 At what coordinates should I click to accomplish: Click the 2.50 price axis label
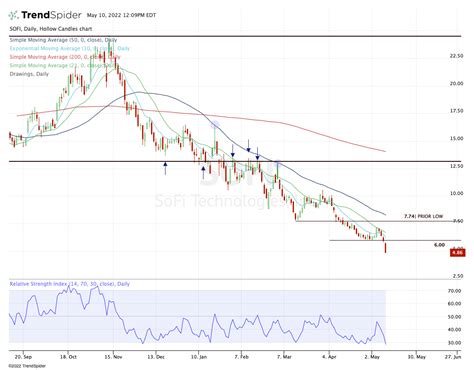(x=458, y=276)
